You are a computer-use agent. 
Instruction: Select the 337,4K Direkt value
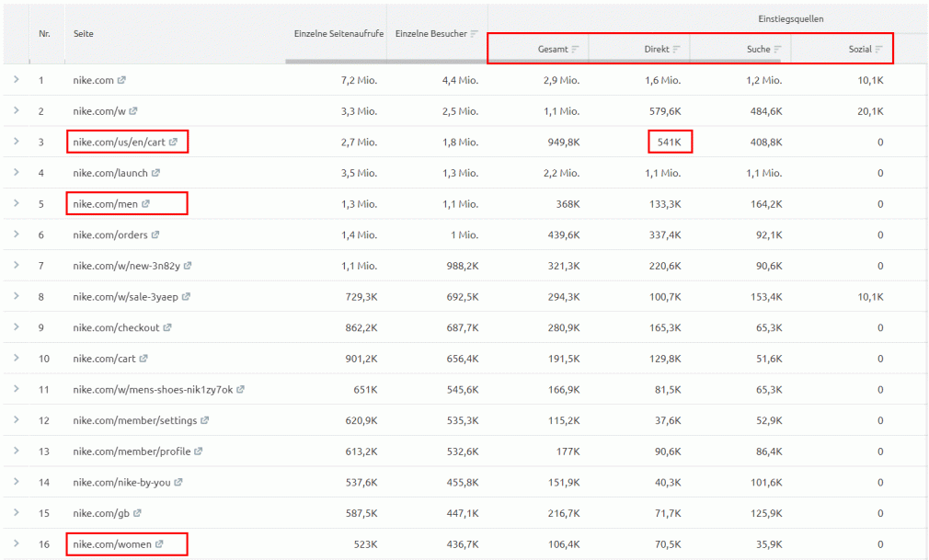coord(665,235)
